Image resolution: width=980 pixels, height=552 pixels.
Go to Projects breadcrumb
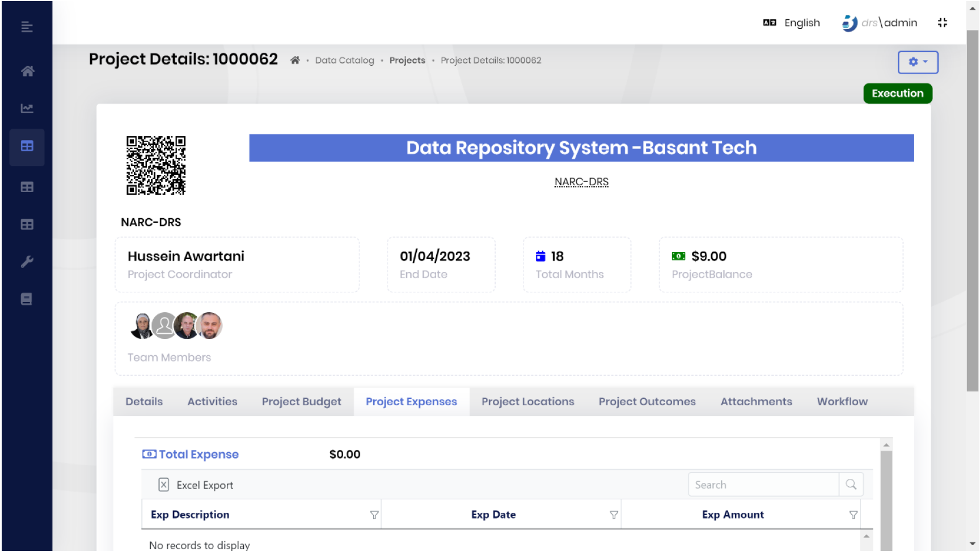click(x=407, y=60)
